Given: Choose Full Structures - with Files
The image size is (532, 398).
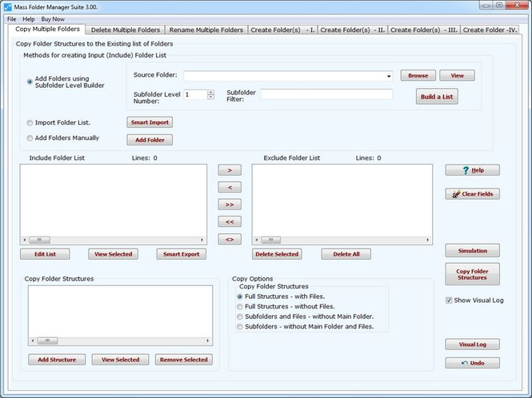Looking at the screenshot, I should coord(240,297).
